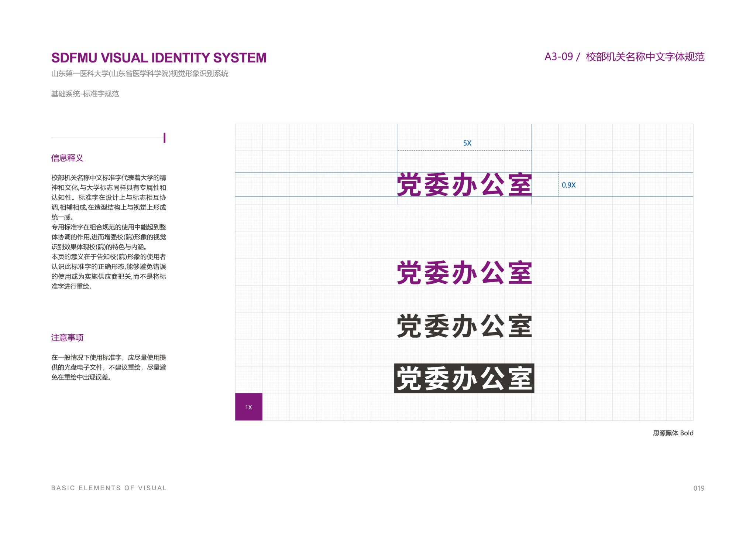Image resolution: width=756 pixels, height=535 pixels.
Task: Click the SDFMU VISUAL IDENTITY SYSTEM title
Action: (x=159, y=58)
